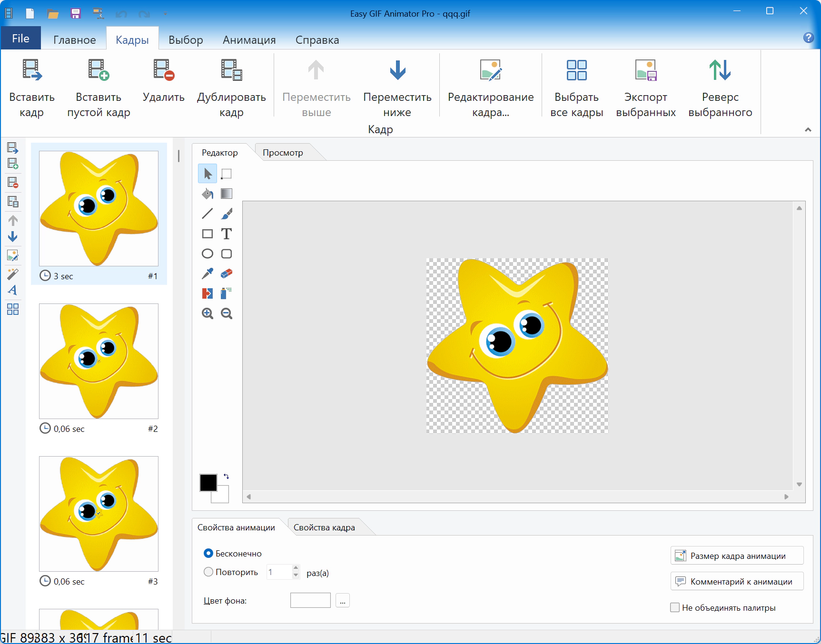Select the rectangular selection tool
Screen dimensions: 821x644
(227, 174)
